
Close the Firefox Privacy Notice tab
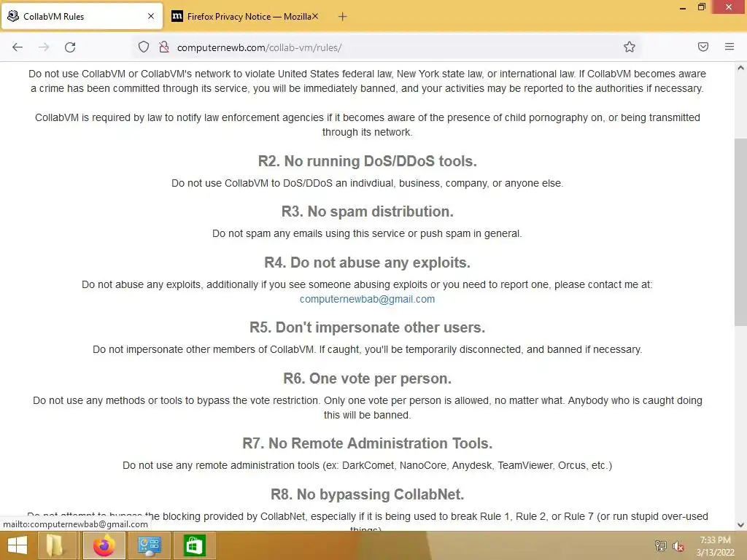(x=315, y=16)
